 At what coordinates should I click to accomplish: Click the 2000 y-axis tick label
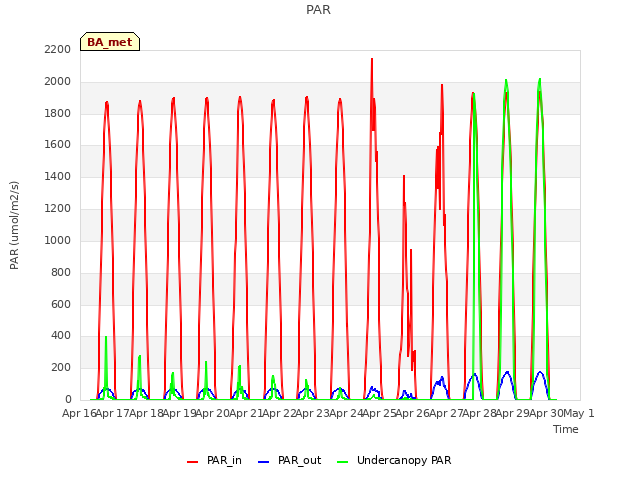(58, 82)
